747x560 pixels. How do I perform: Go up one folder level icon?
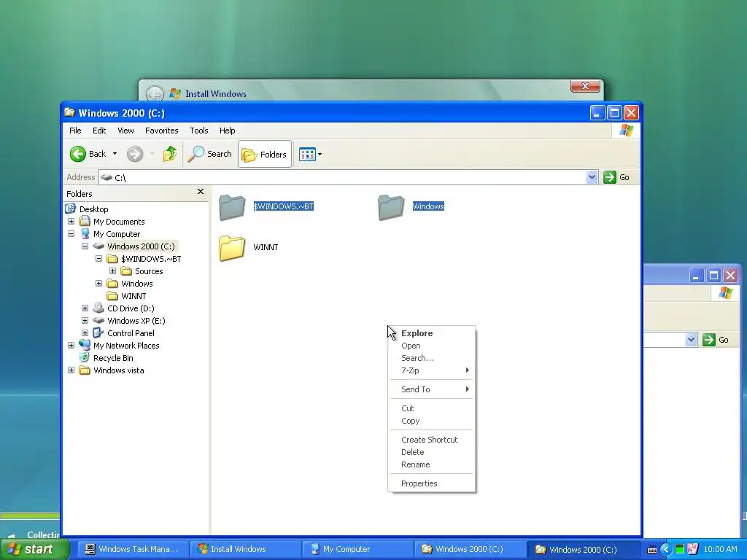point(169,154)
